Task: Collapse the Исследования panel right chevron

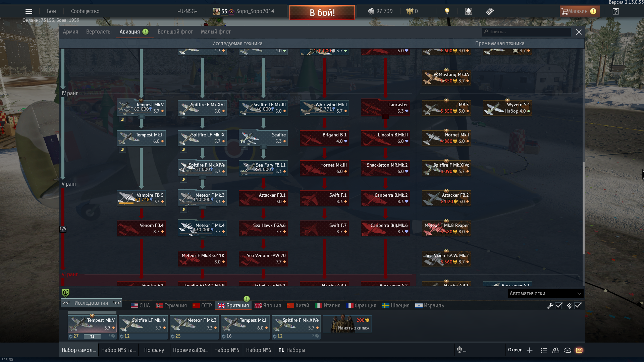Action: click(117, 303)
